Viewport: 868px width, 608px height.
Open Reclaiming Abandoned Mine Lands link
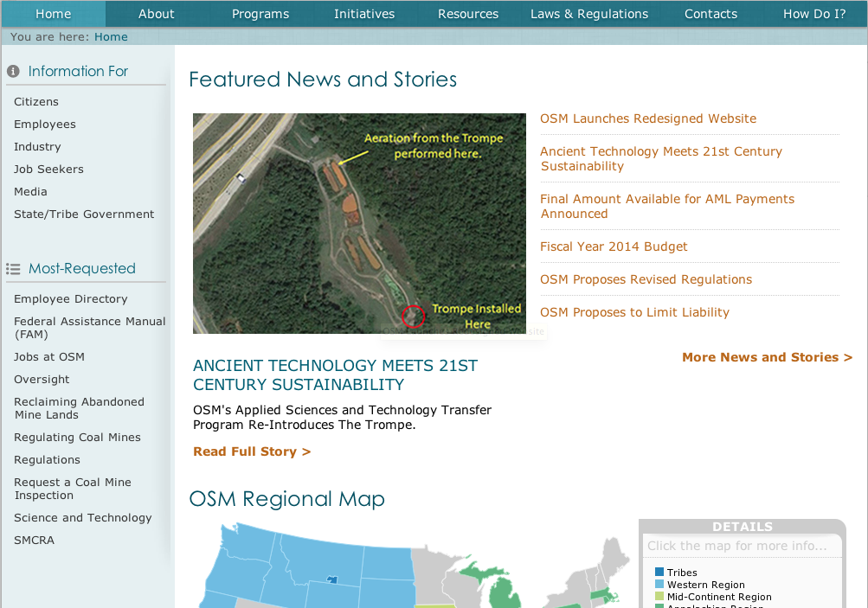pos(79,408)
